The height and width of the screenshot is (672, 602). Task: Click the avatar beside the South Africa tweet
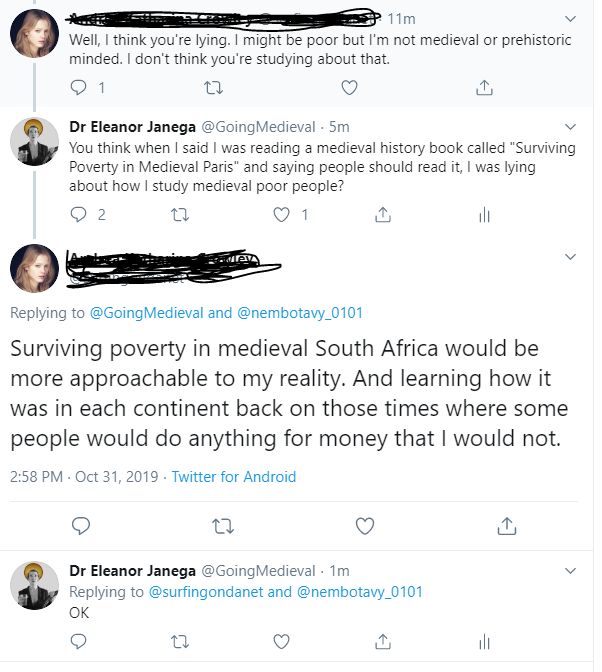point(34,268)
